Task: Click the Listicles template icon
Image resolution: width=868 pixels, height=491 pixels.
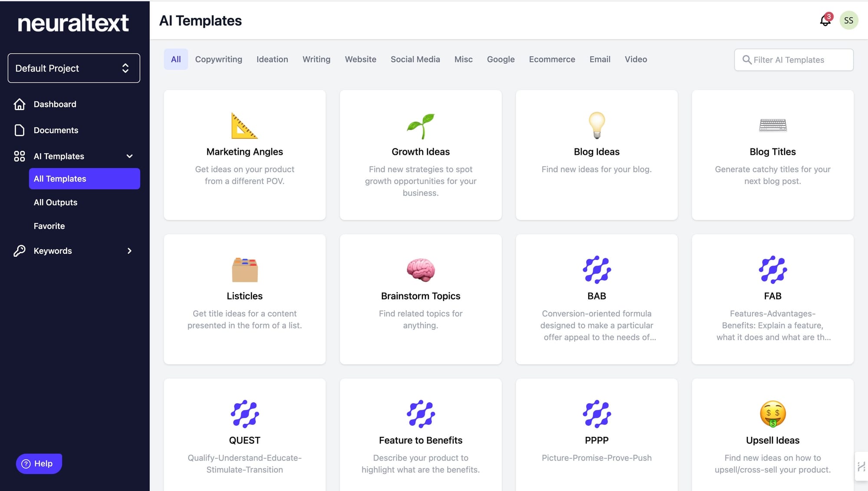Action: pos(244,269)
